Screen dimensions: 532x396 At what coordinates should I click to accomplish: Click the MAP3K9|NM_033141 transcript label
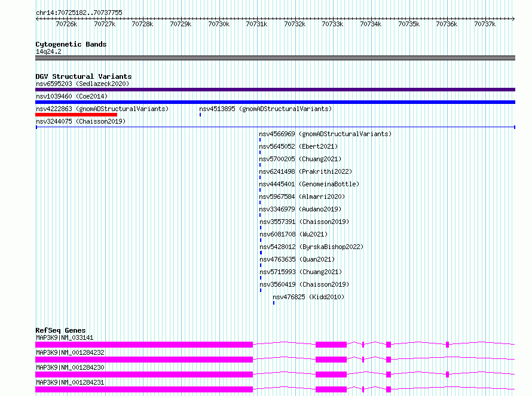click(x=65, y=337)
